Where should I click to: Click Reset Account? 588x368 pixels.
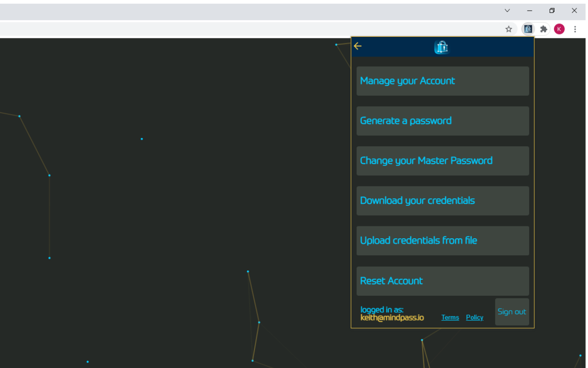[x=442, y=281]
